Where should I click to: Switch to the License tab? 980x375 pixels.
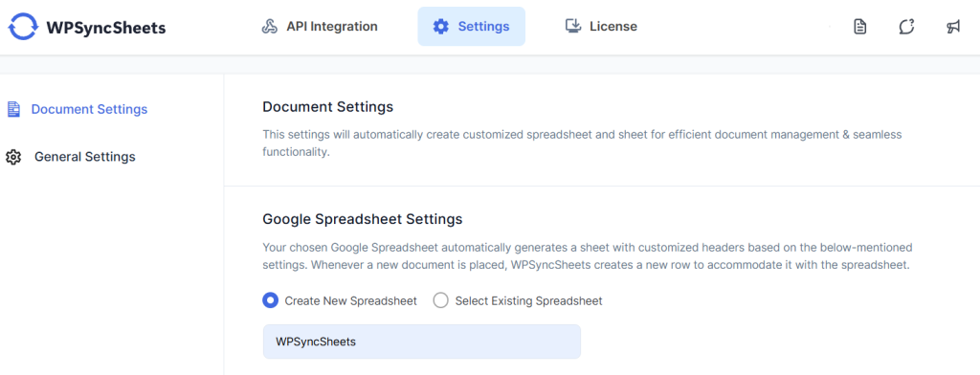[601, 27]
